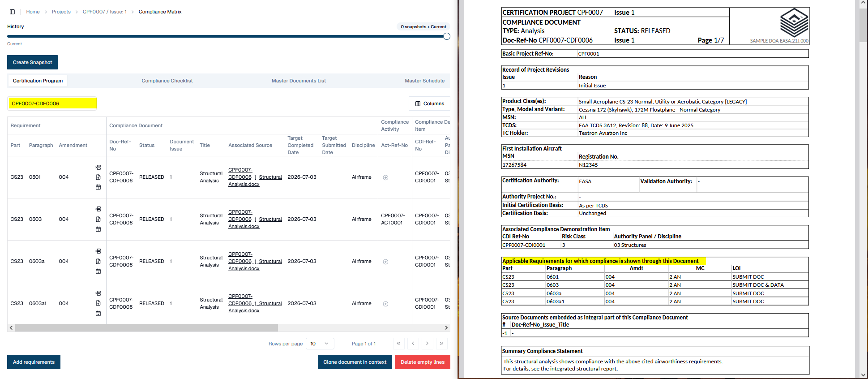
Task: Open the Master Schedule tab
Action: pyautogui.click(x=424, y=81)
